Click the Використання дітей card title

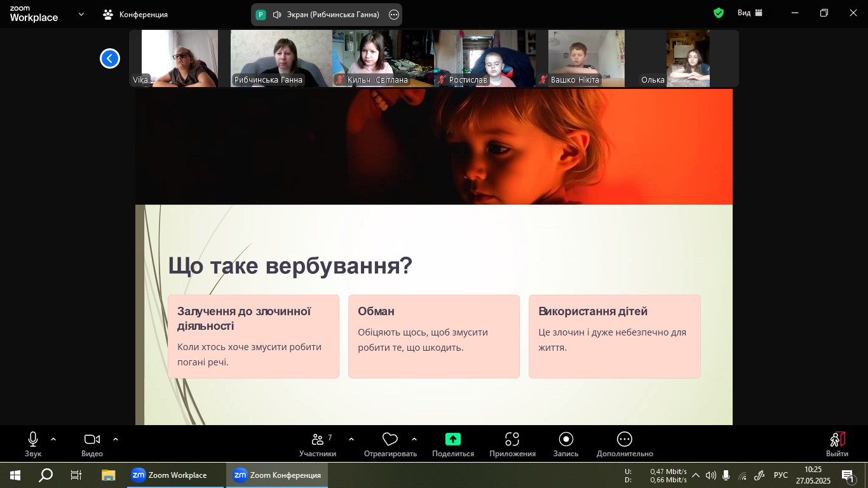tap(593, 311)
